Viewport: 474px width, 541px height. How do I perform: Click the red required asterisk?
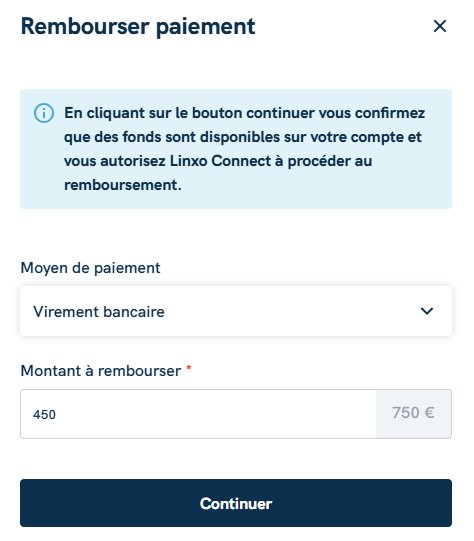tap(189, 368)
